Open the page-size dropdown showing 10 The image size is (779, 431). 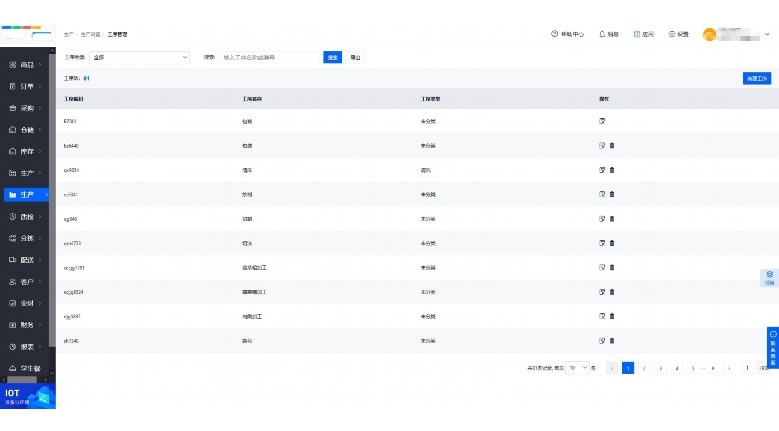[x=577, y=368]
